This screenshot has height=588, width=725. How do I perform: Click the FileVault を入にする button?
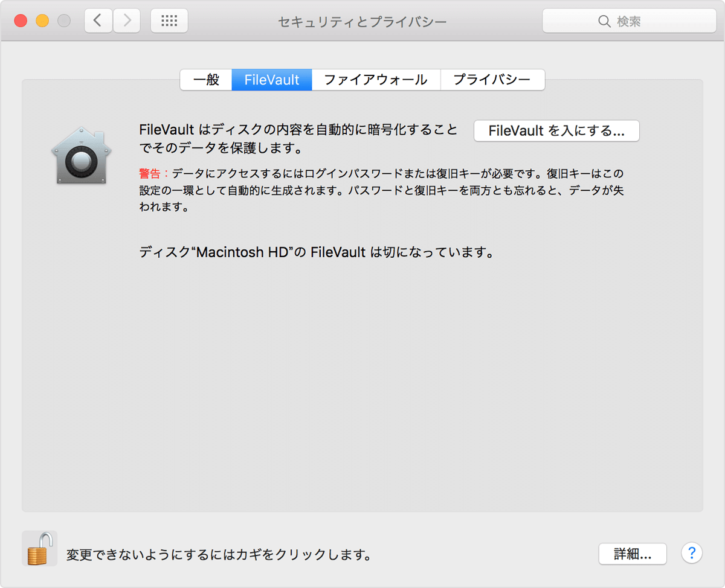click(556, 130)
